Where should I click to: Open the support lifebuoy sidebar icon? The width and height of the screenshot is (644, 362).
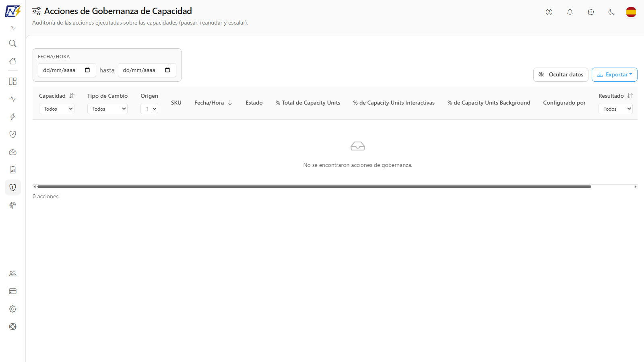pyautogui.click(x=13, y=327)
